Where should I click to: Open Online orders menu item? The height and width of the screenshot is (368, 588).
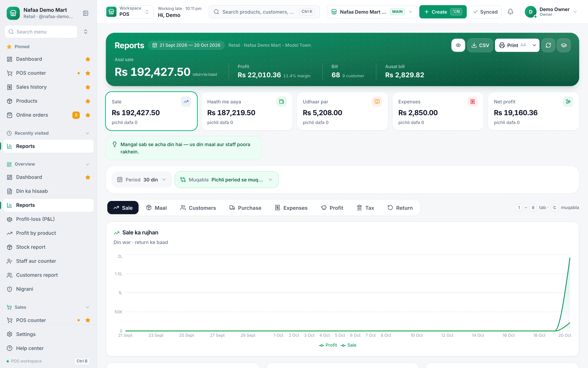(x=48, y=115)
